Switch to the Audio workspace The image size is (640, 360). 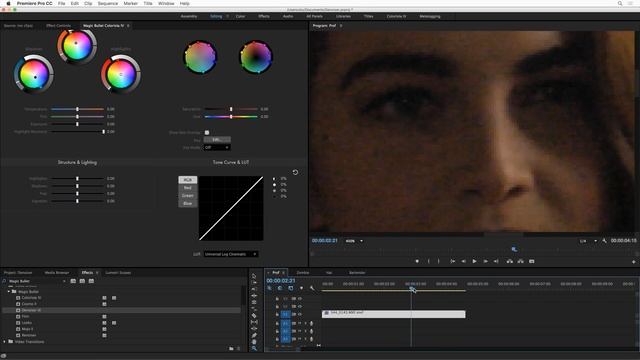[288, 16]
